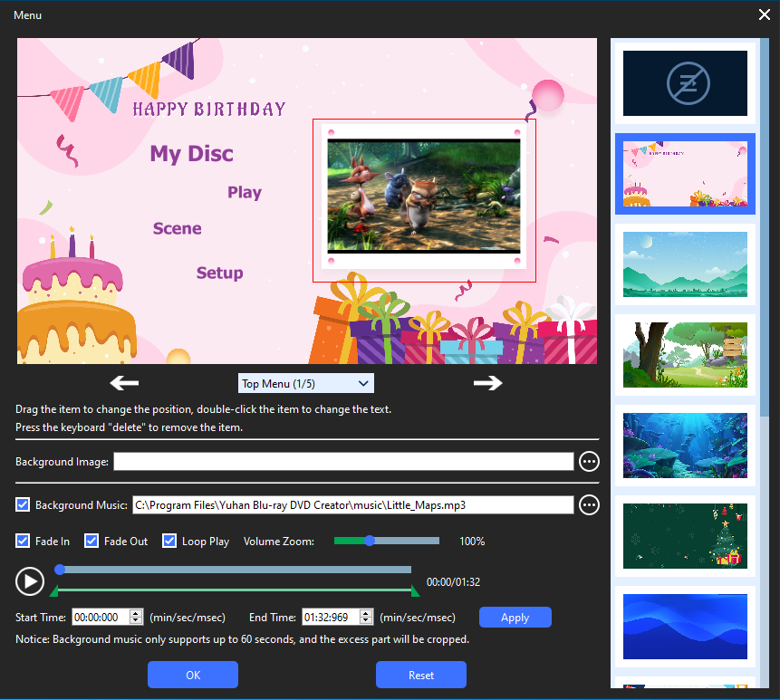Confirm with the OK button
780x700 pixels.
point(193,675)
